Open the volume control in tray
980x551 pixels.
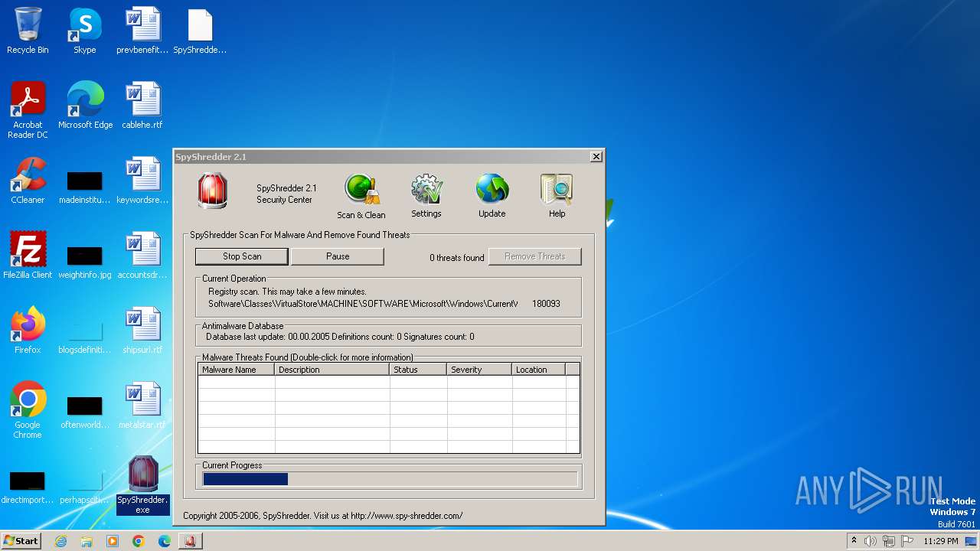click(871, 541)
